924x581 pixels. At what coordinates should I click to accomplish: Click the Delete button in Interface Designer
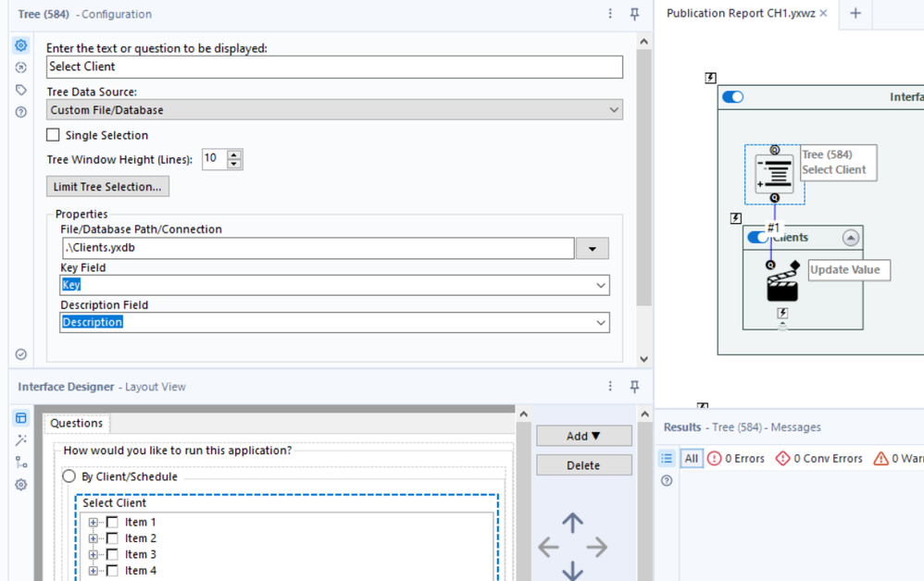click(583, 465)
